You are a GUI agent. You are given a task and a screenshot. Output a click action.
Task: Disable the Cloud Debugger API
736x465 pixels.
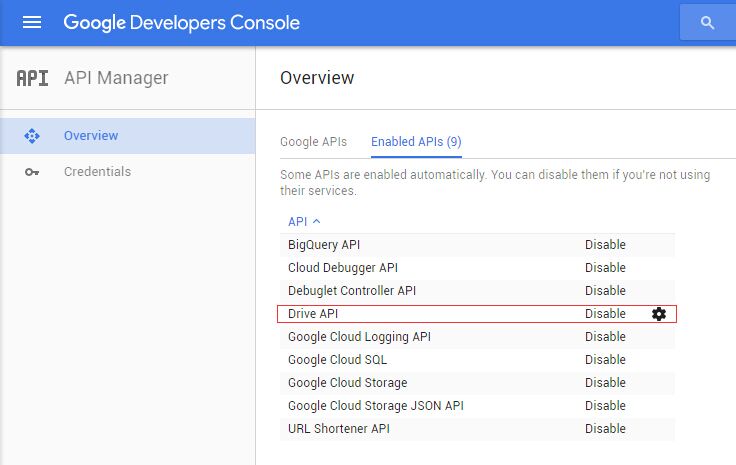tap(605, 268)
